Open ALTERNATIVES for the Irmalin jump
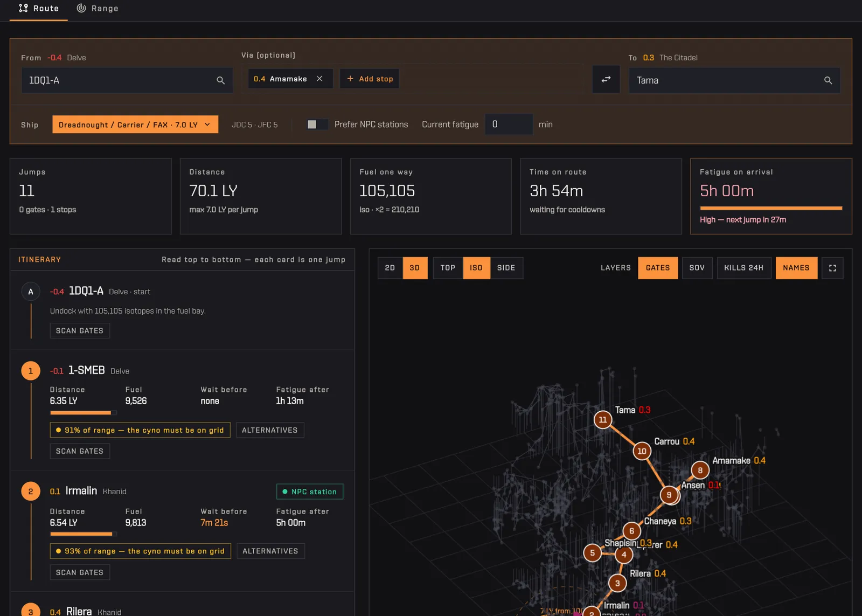The height and width of the screenshot is (616, 862). 270,551
